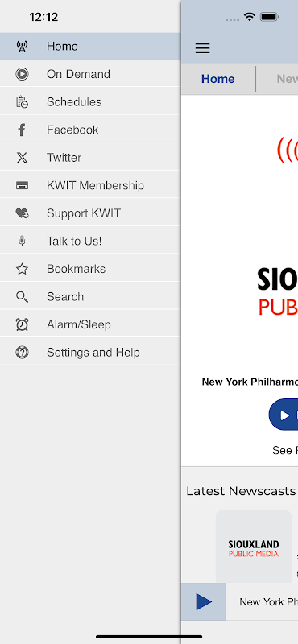This screenshot has height=644, width=298.
Task: Click the Bookmarks star icon
Action: point(22,269)
